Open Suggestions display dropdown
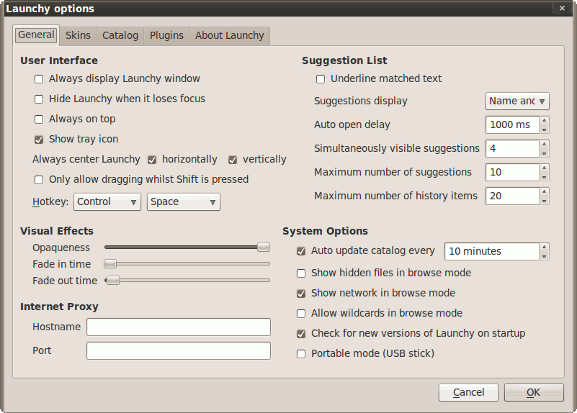Viewport: 577px width, 413px height. (x=517, y=101)
